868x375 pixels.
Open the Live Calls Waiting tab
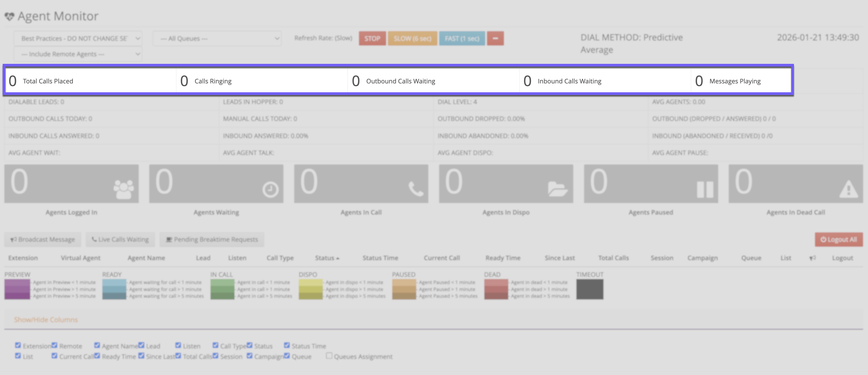tap(120, 239)
